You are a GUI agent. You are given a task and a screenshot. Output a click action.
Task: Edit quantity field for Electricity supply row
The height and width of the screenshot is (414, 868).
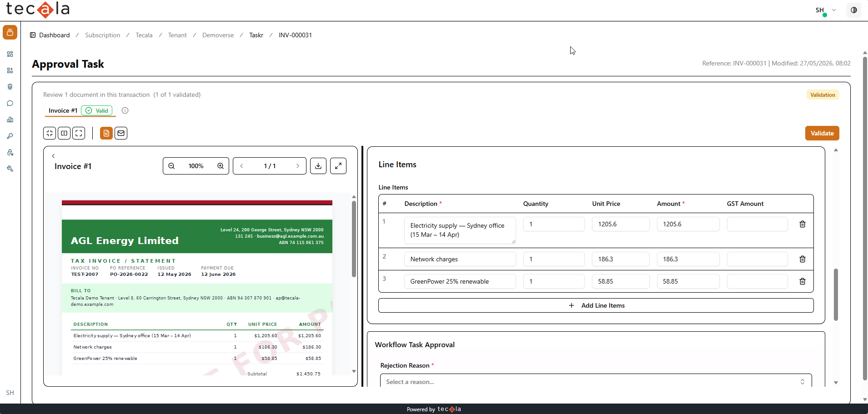[554, 224]
